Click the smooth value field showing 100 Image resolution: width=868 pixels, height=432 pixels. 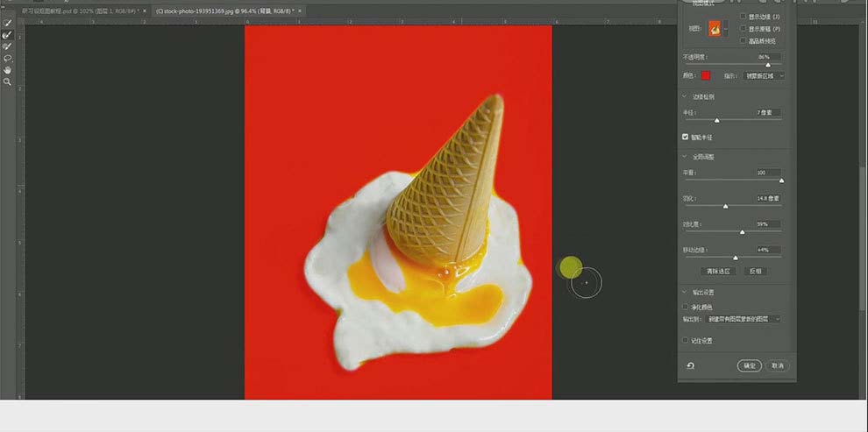[x=768, y=174]
